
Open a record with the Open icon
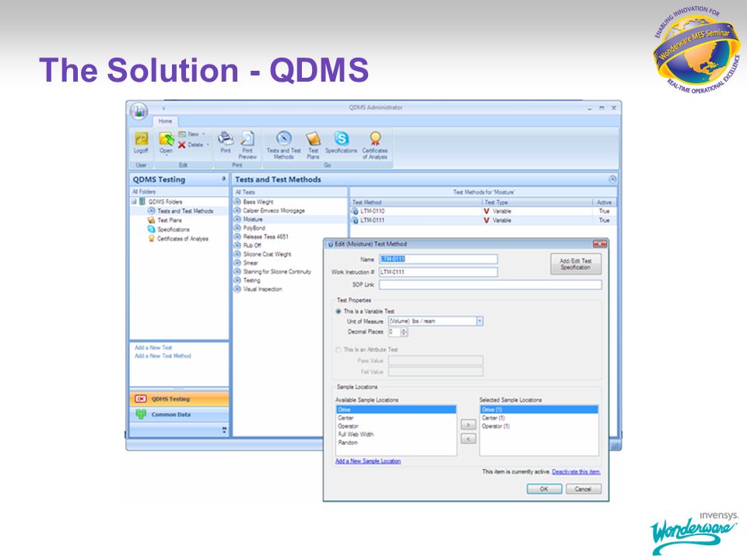pos(167,139)
